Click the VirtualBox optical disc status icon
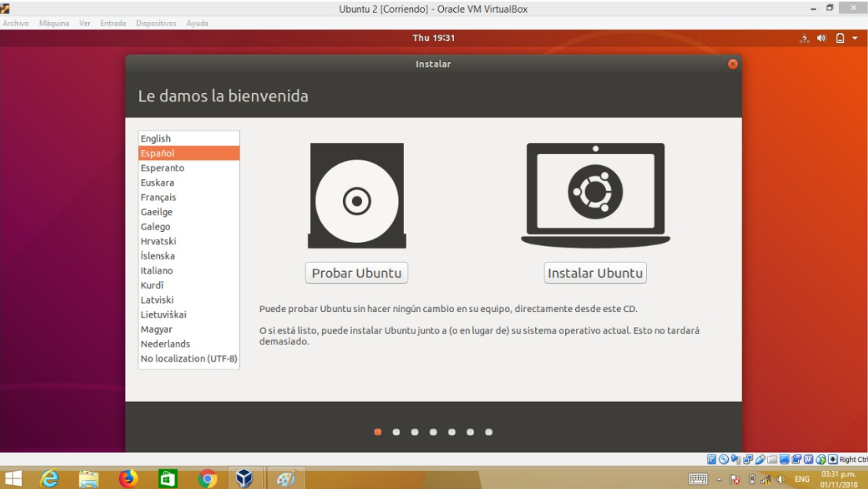 click(x=723, y=459)
